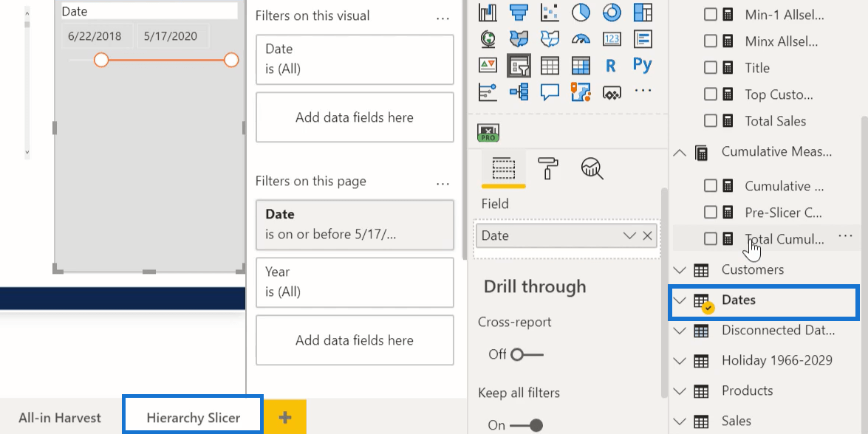Select the Key influencers visual
The height and width of the screenshot is (434, 868).
(x=488, y=92)
